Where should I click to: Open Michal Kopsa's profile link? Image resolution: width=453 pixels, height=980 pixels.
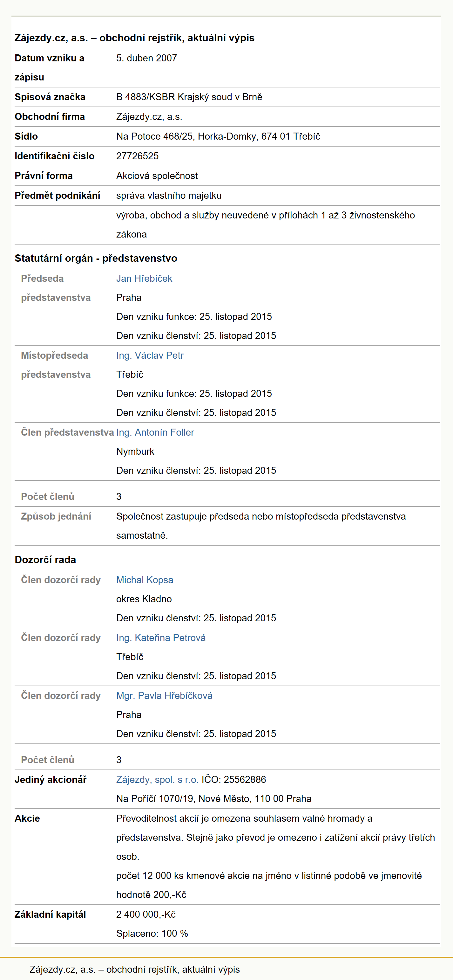(145, 580)
